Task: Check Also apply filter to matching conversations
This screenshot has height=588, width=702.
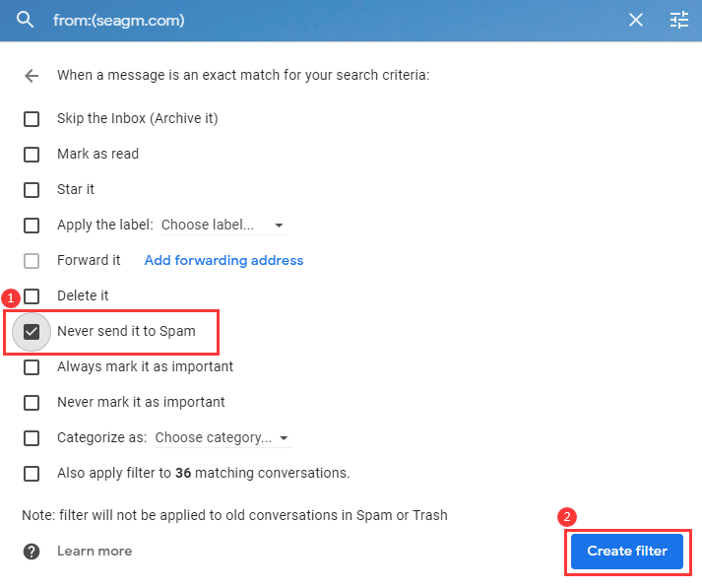Action: [x=32, y=474]
